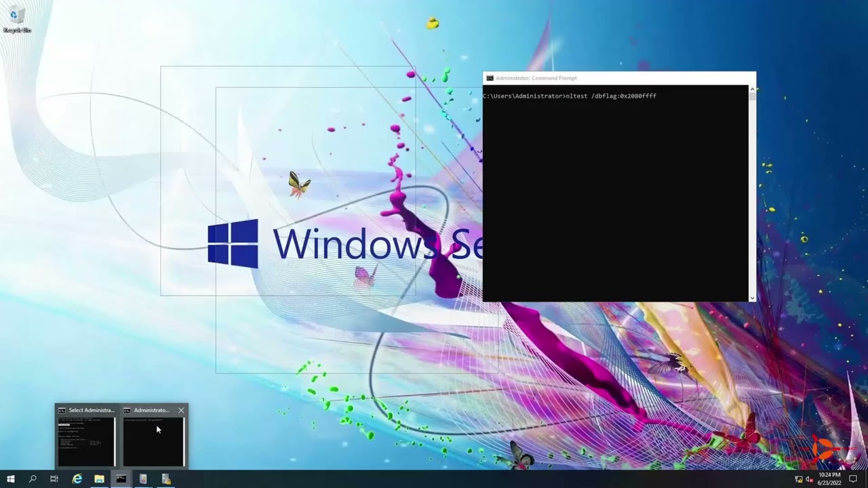Launch Internet Explorer from the taskbar
Viewport: 868px width, 488px height.
(x=77, y=479)
